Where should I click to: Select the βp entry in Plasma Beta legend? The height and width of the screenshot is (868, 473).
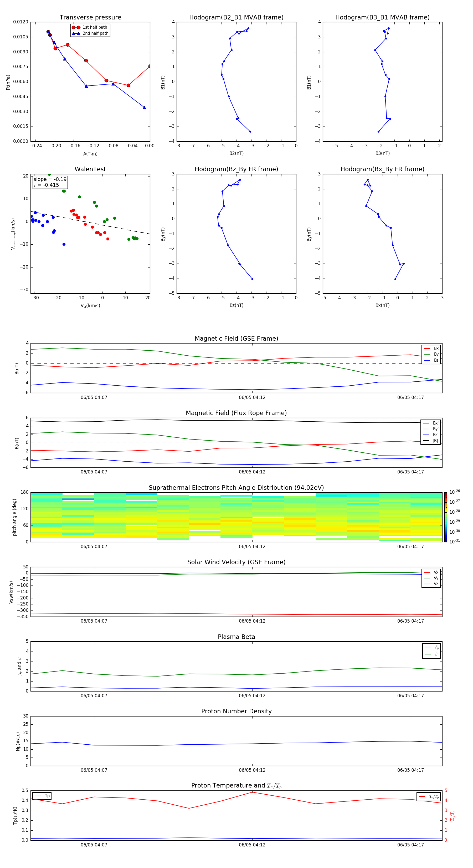(431, 647)
